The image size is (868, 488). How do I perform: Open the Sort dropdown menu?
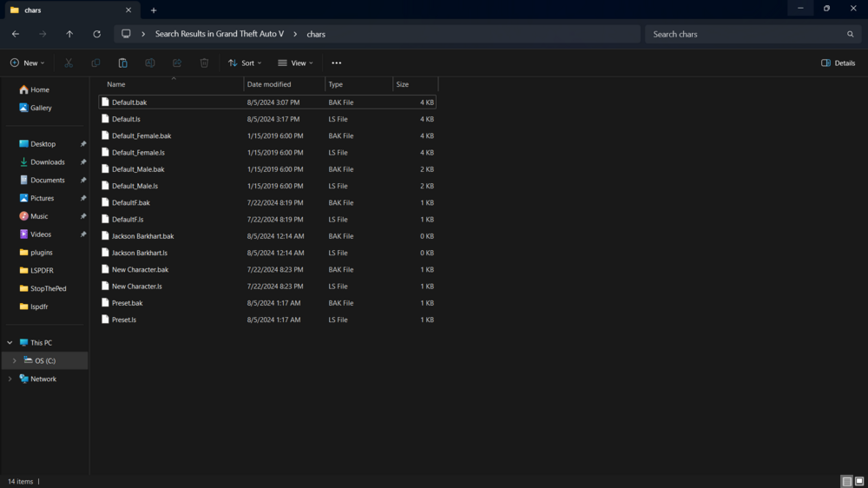point(245,63)
